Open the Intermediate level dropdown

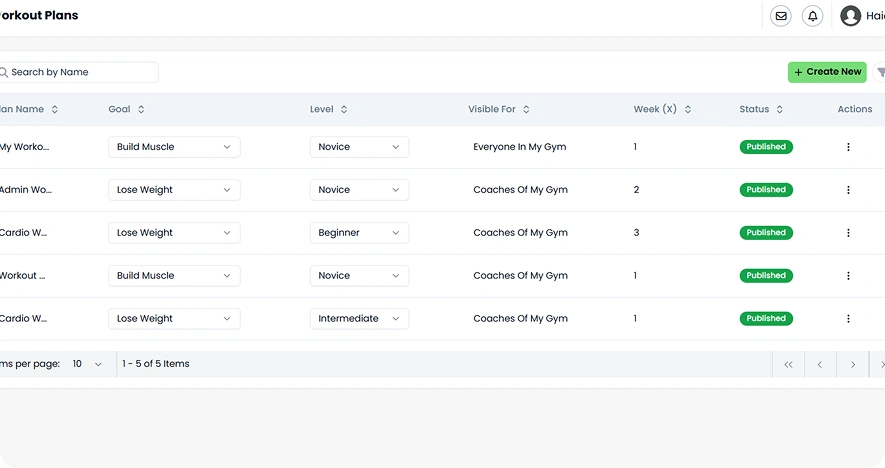(x=359, y=318)
